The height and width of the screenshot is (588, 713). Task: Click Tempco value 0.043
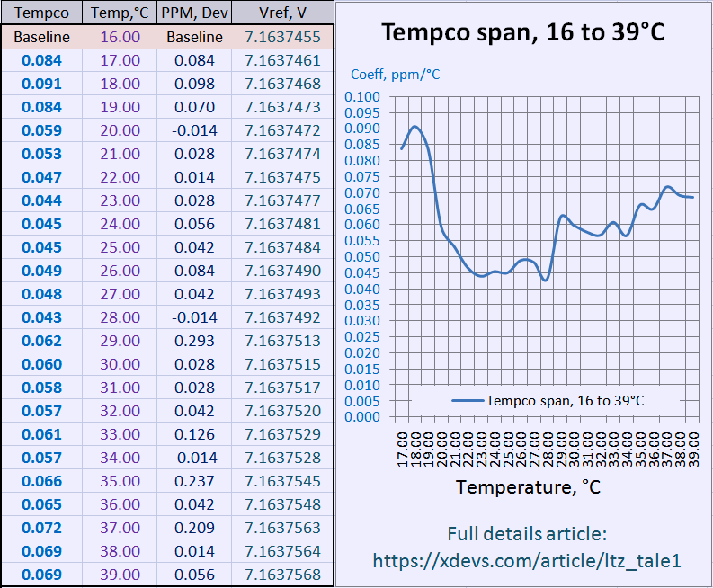(42, 317)
